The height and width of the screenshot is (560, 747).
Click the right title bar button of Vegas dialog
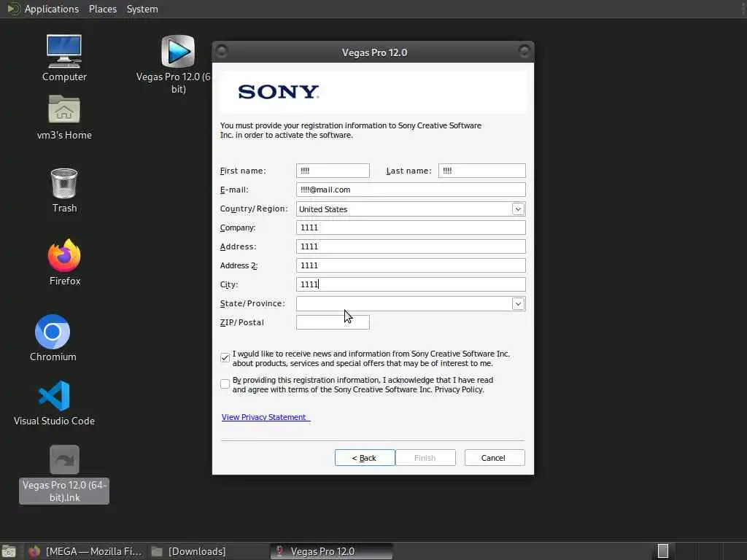pyautogui.click(x=524, y=51)
